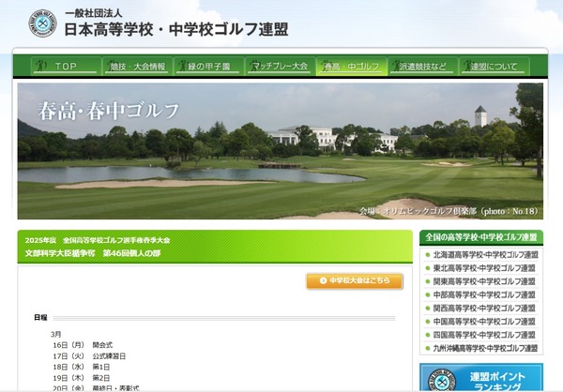
Task: Open the 春高・中ゴルフ tab
Action: point(352,66)
